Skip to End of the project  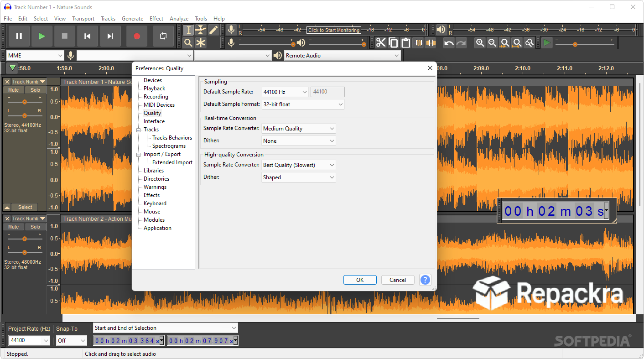coord(110,36)
